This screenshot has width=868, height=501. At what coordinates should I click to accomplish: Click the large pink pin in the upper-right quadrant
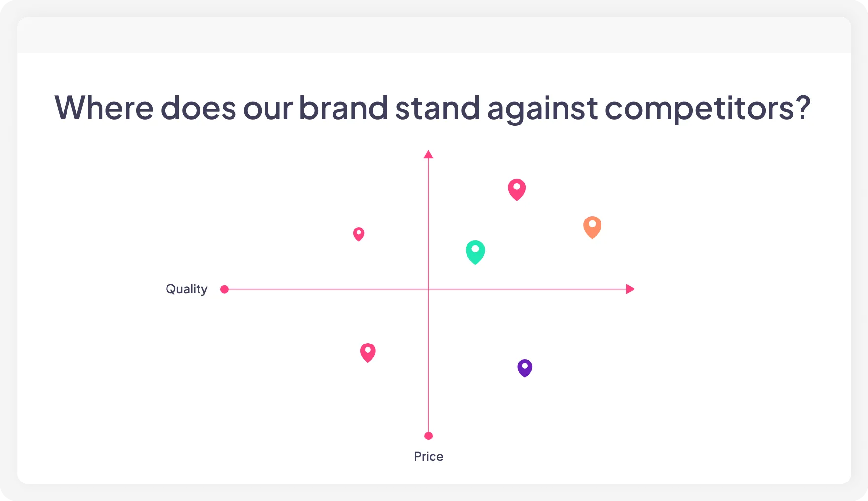(x=517, y=189)
